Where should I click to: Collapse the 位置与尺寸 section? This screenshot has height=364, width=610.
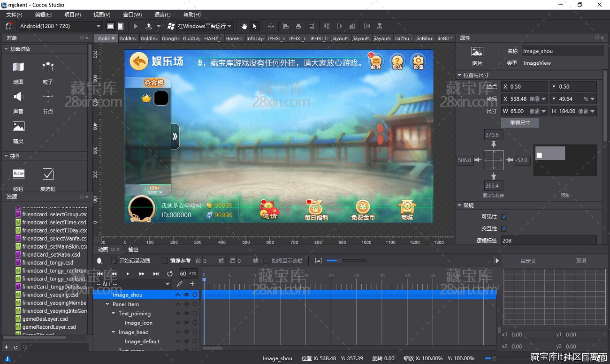pyautogui.click(x=459, y=75)
